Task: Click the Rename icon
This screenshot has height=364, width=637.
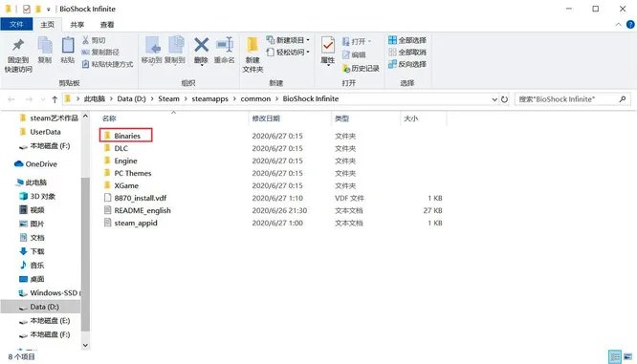Action: [x=225, y=45]
